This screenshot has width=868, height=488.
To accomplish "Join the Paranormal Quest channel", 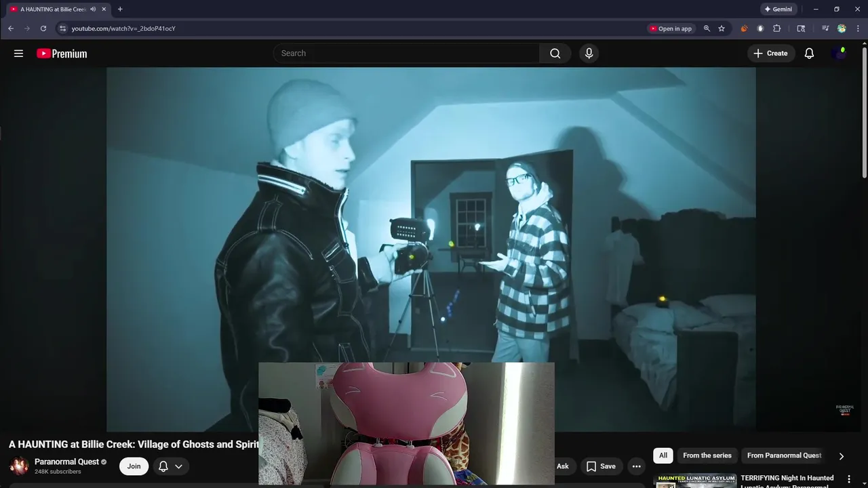I will [134, 466].
